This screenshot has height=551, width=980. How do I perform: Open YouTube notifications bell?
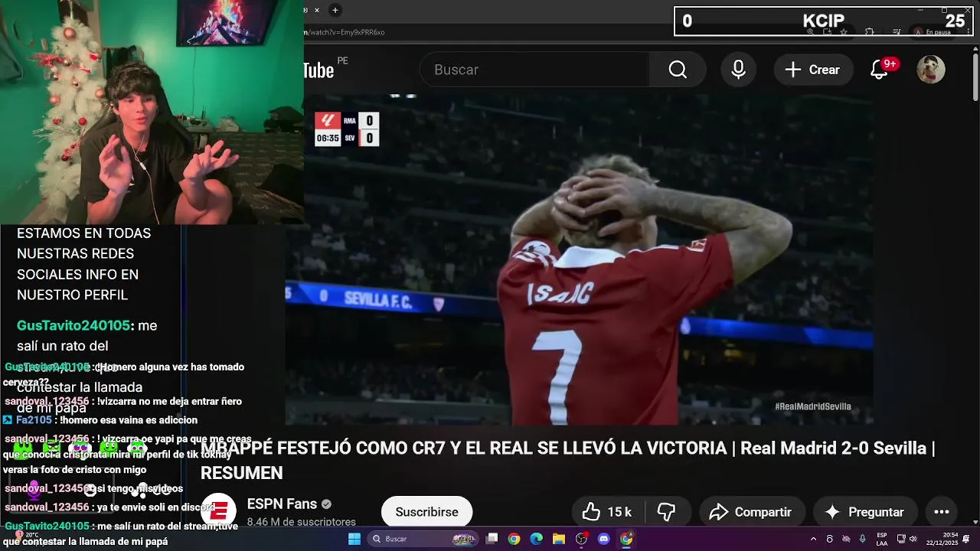pyautogui.click(x=880, y=70)
